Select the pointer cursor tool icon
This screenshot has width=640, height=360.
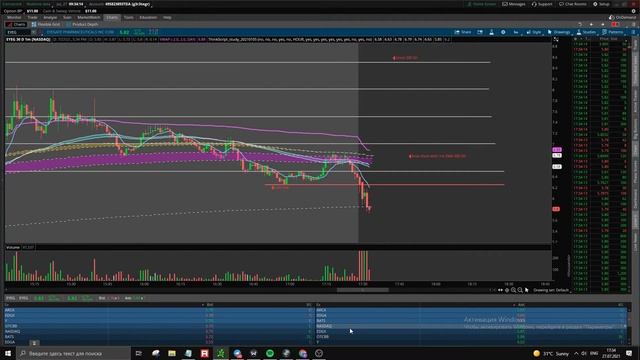coord(527,290)
